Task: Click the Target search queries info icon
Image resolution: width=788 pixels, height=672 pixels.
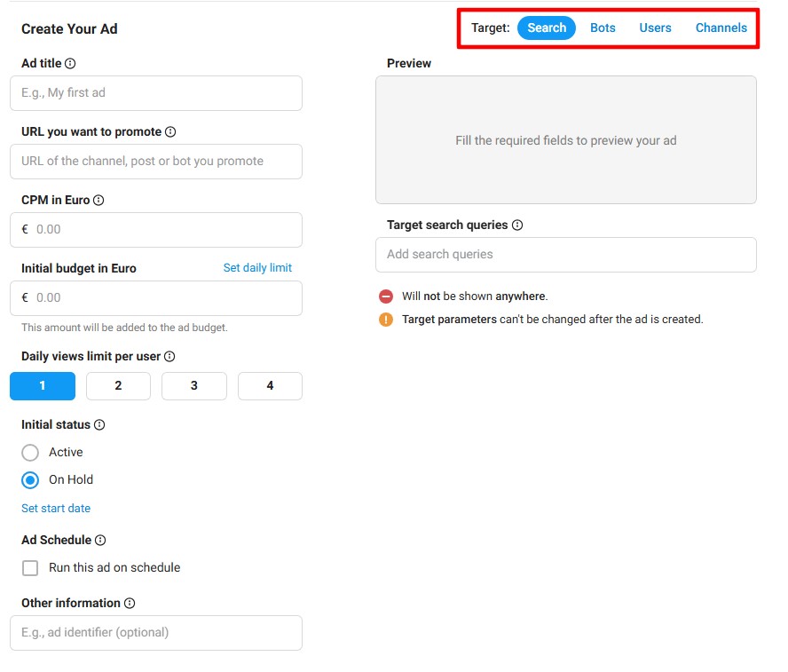Action: [x=517, y=225]
